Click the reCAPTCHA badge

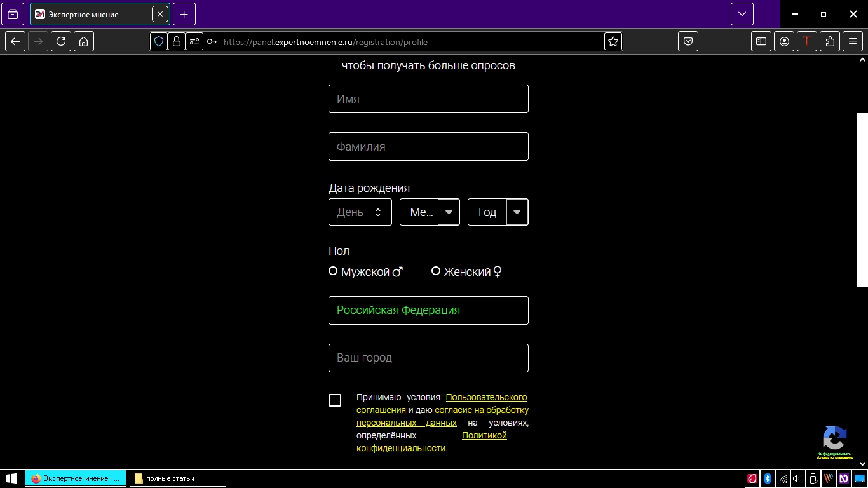point(835,442)
